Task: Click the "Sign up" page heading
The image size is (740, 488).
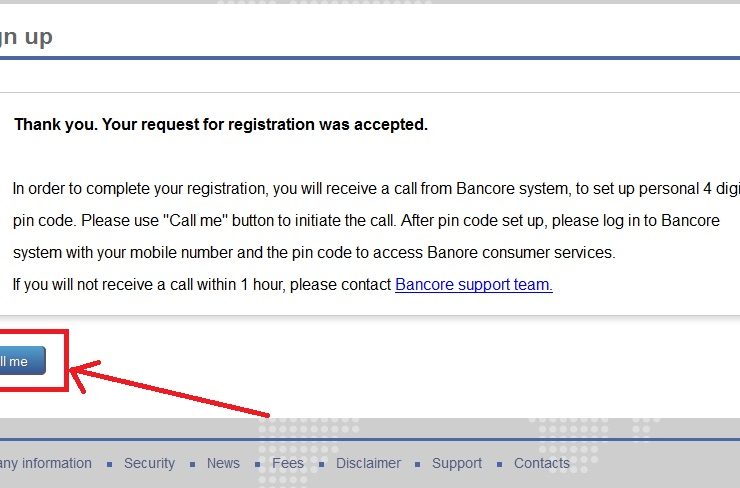Action: [26, 38]
